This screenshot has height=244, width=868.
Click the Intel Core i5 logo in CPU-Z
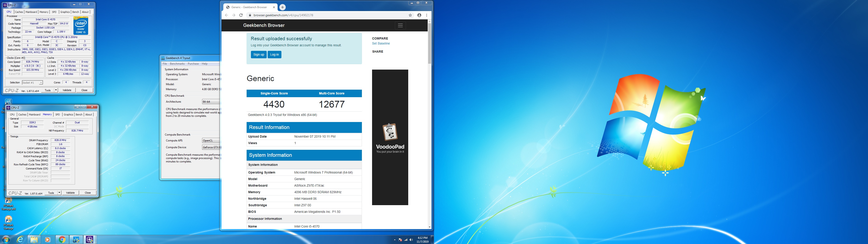click(x=81, y=26)
